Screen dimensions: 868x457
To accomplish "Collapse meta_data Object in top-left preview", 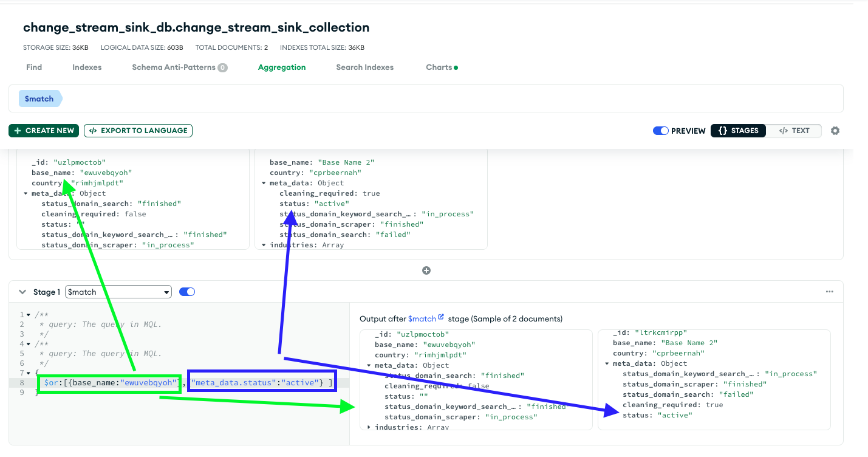I will (x=26, y=193).
